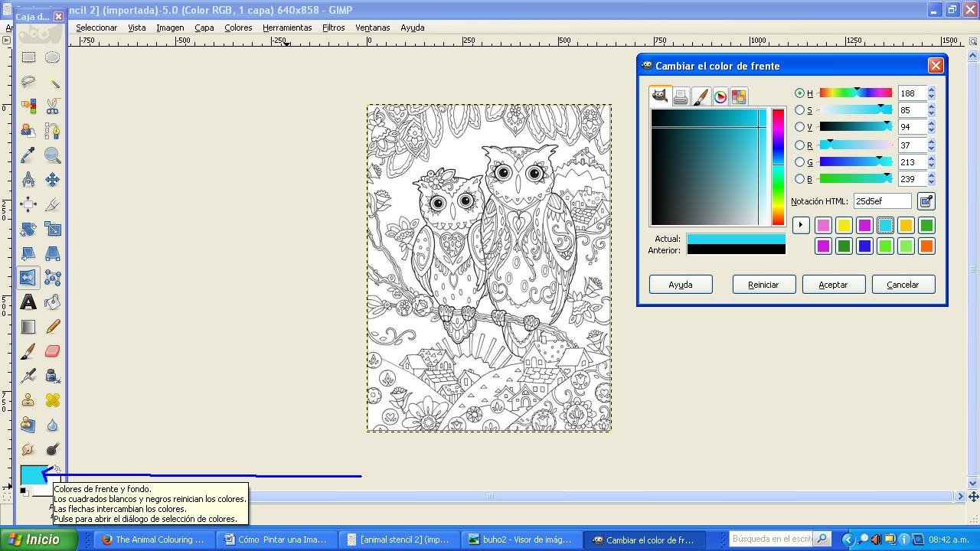The height and width of the screenshot is (551, 980).
Task: Select the Fuzzy Select wand tool
Action: pos(52,82)
